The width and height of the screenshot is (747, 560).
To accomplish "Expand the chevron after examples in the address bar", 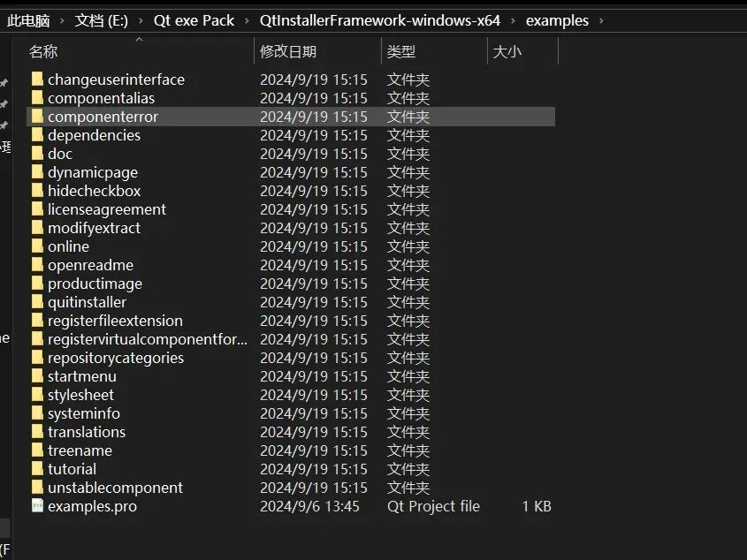I will tap(602, 21).
